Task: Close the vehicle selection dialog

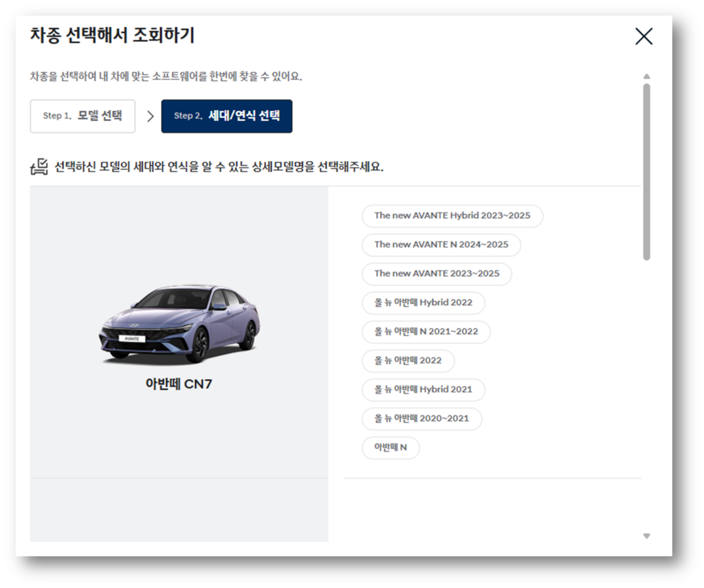Action: 643,37
